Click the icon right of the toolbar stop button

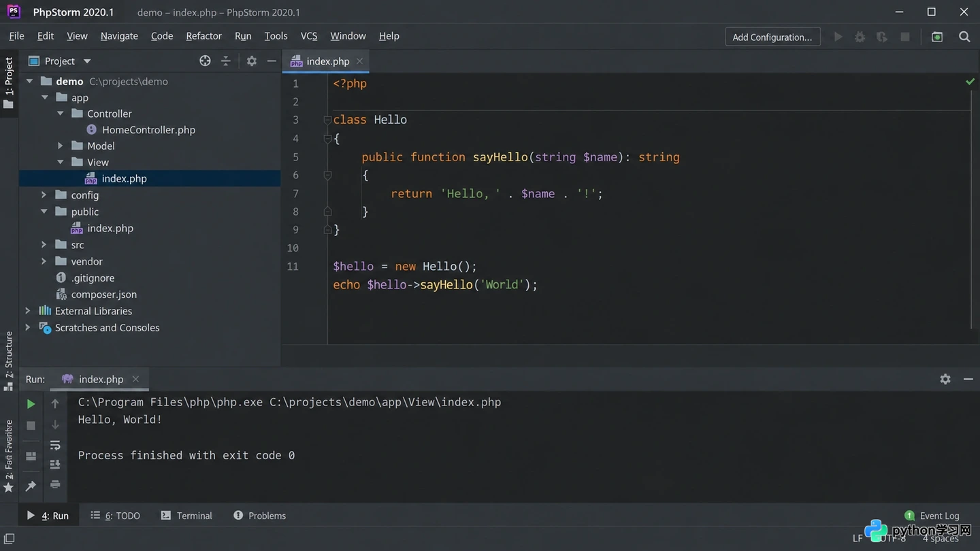[937, 37]
